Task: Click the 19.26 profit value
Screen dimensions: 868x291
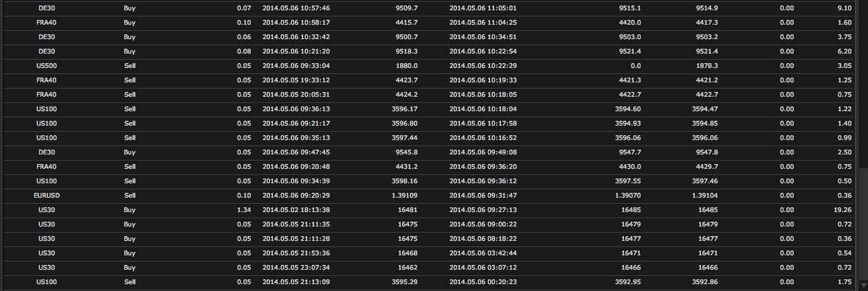Action: coord(843,210)
